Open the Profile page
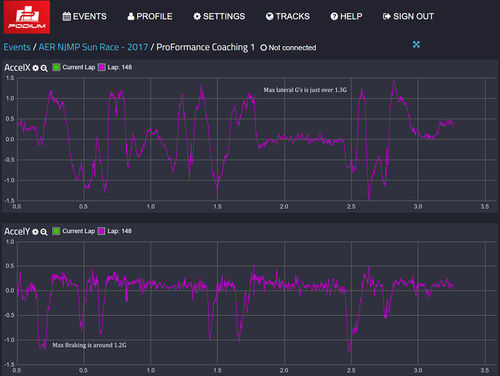 click(x=150, y=16)
